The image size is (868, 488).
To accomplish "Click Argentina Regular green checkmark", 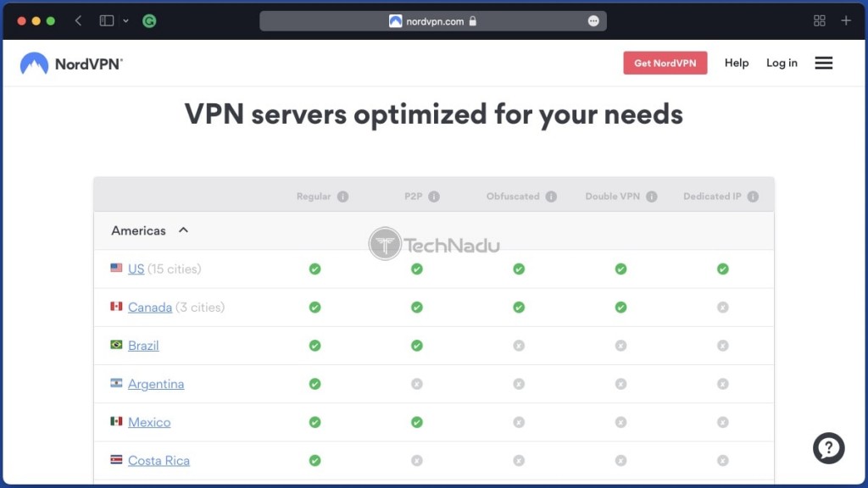I will pos(315,384).
